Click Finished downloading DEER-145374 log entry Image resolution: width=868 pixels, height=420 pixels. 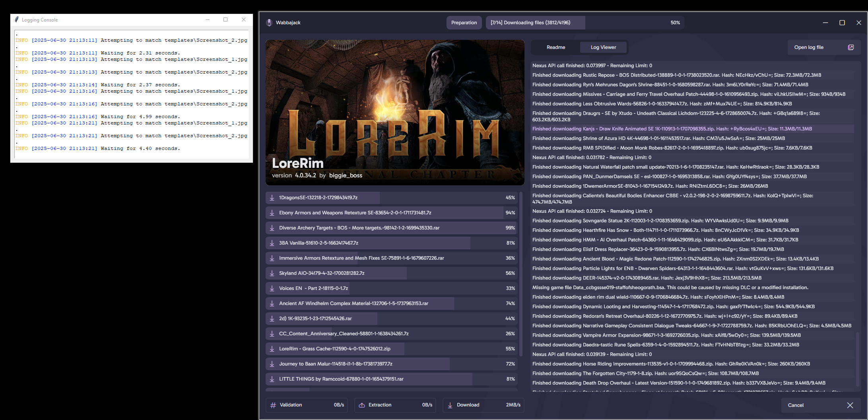click(647, 278)
